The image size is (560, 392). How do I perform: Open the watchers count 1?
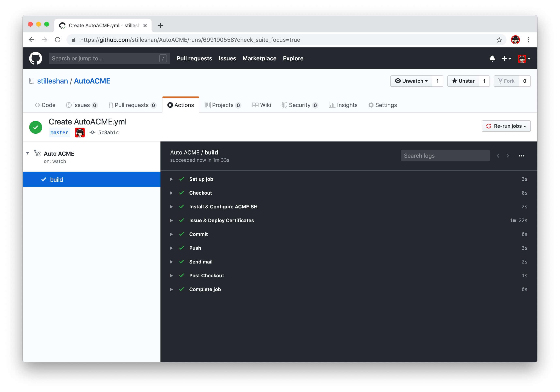pos(438,81)
